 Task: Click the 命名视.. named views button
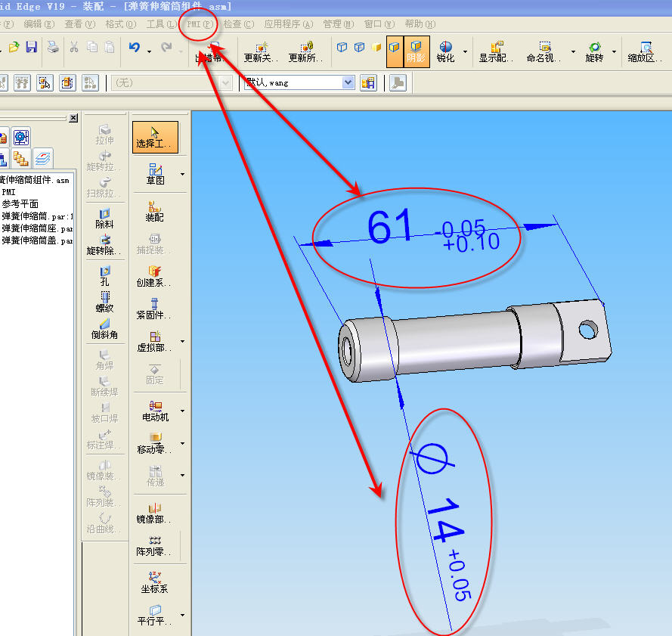(x=543, y=52)
